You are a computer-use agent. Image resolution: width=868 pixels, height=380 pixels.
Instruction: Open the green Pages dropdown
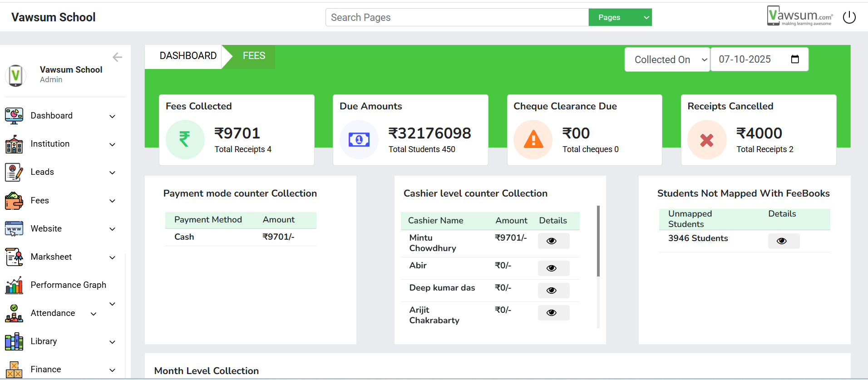click(x=620, y=17)
